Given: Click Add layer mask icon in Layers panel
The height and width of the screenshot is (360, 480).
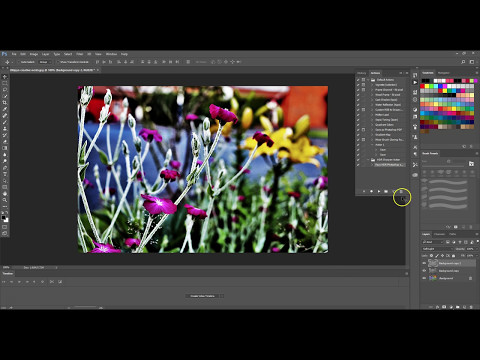Looking at the screenshot, I should pyautogui.click(x=444, y=307).
